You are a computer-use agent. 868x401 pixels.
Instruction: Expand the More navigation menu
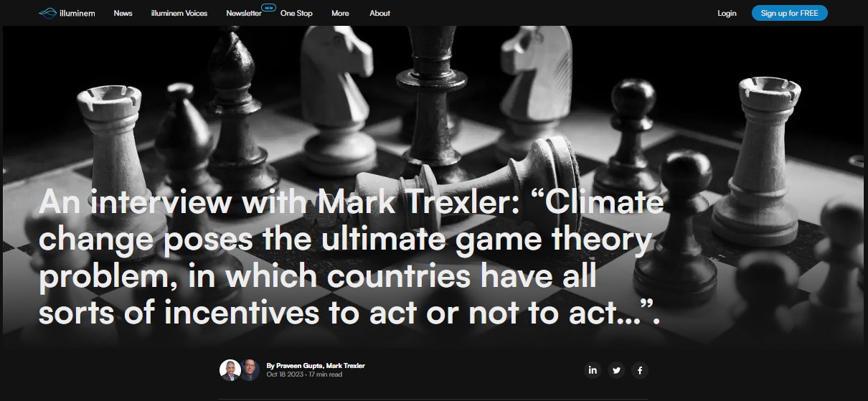click(340, 13)
